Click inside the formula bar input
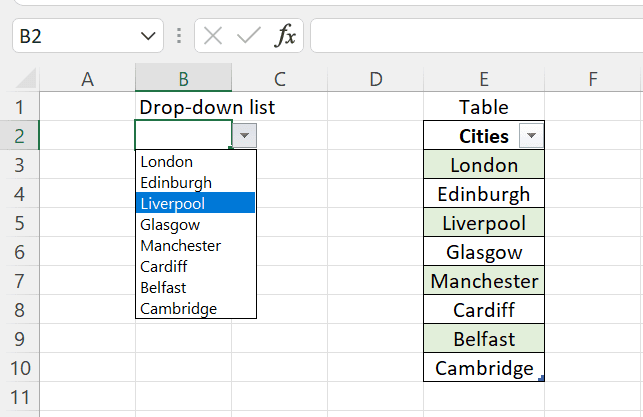The width and height of the screenshot is (643, 417). [475, 37]
